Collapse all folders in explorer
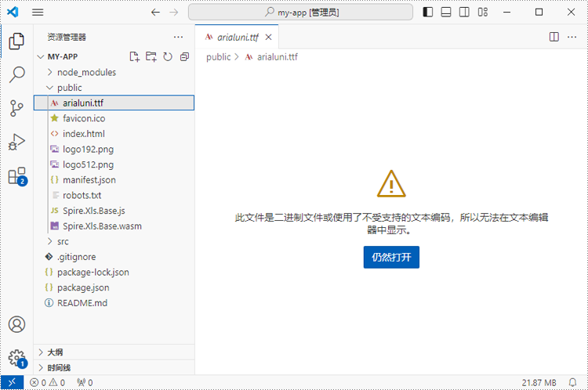The height and width of the screenshot is (390, 588). [x=184, y=56]
